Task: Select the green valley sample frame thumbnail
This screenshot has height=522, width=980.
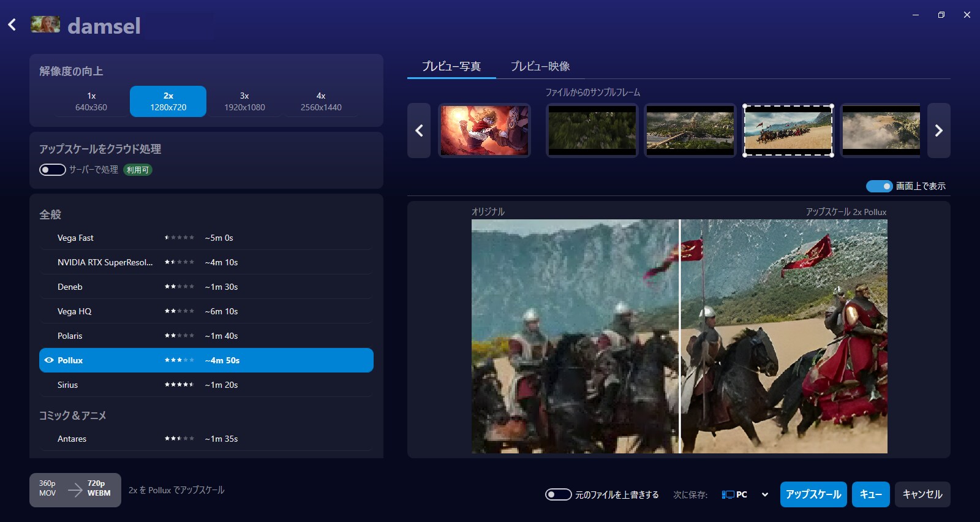Action: pyautogui.click(x=690, y=130)
